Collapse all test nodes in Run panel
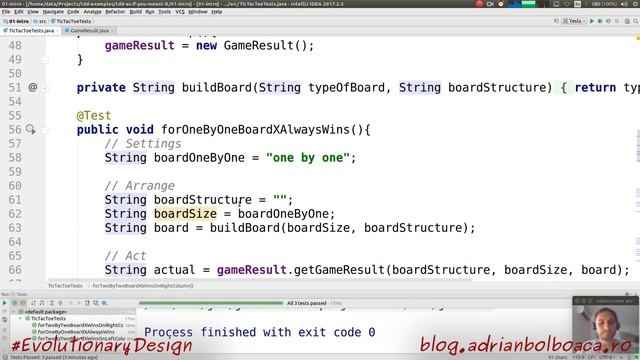640x360 pixels. click(x=60, y=303)
